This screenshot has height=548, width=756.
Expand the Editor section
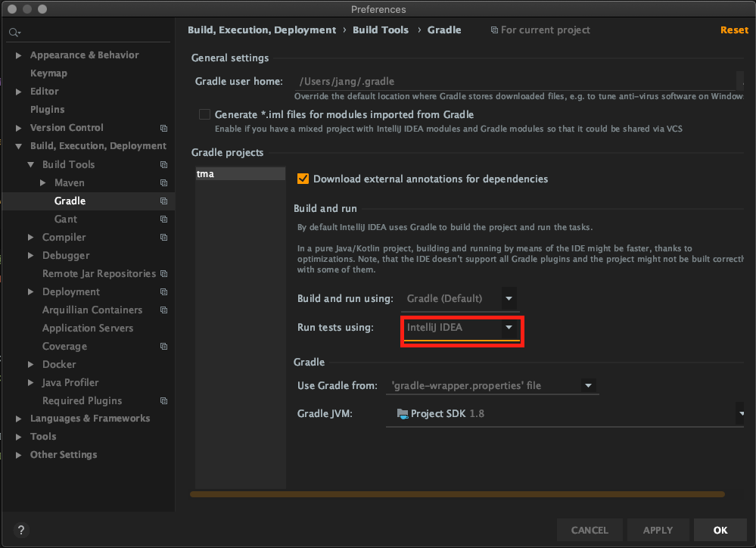tap(18, 92)
